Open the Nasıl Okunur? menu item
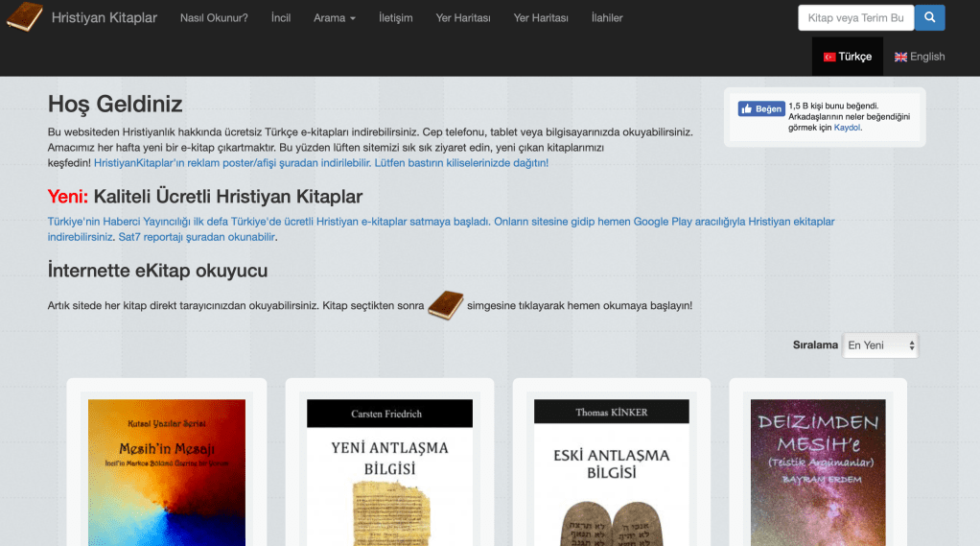 pos(214,18)
